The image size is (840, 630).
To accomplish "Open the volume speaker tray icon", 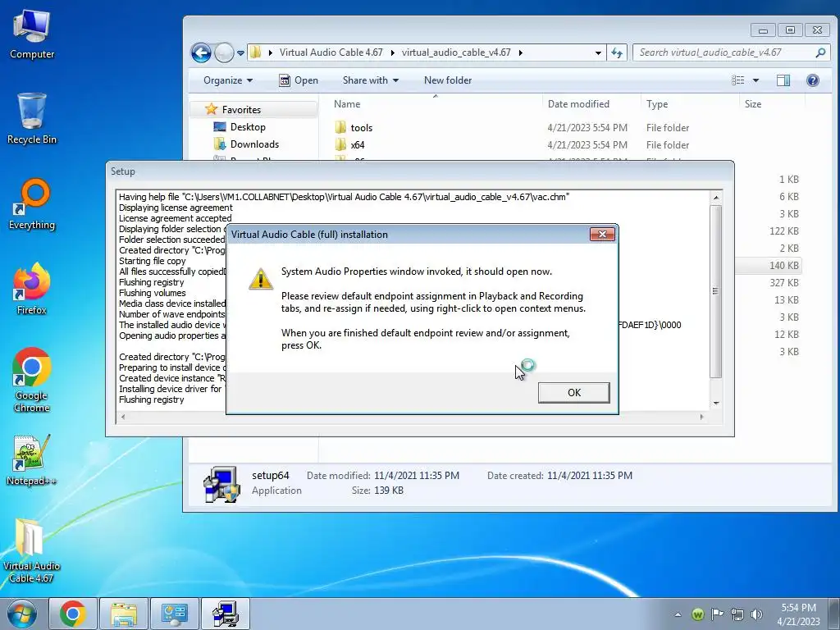I will (756, 614).
